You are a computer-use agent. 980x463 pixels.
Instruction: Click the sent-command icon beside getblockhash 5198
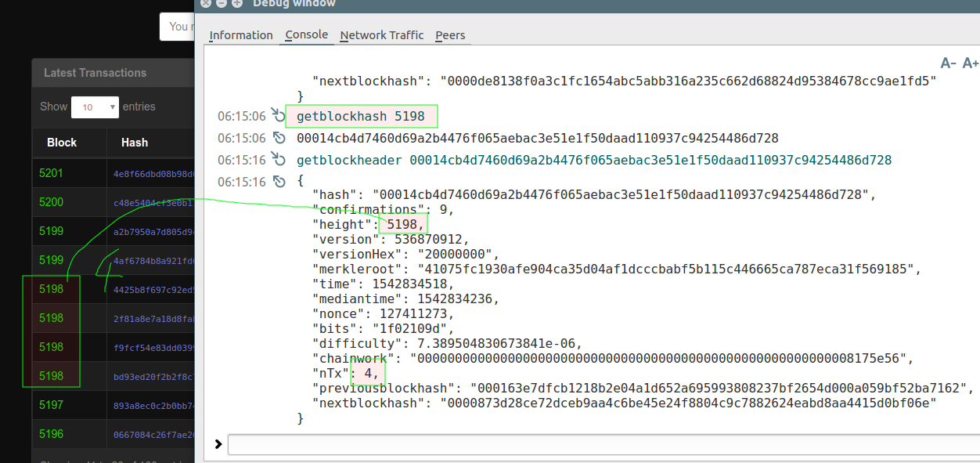pos(279,116)
